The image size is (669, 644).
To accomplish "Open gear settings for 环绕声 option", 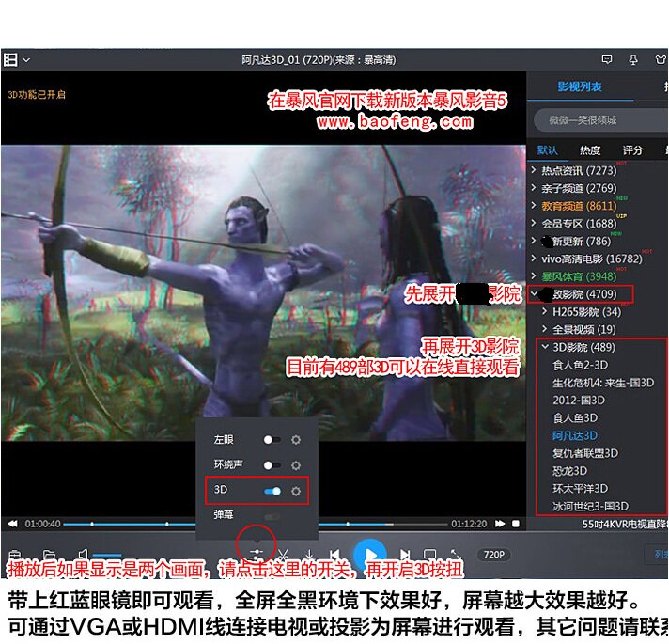I will (296, 464).
